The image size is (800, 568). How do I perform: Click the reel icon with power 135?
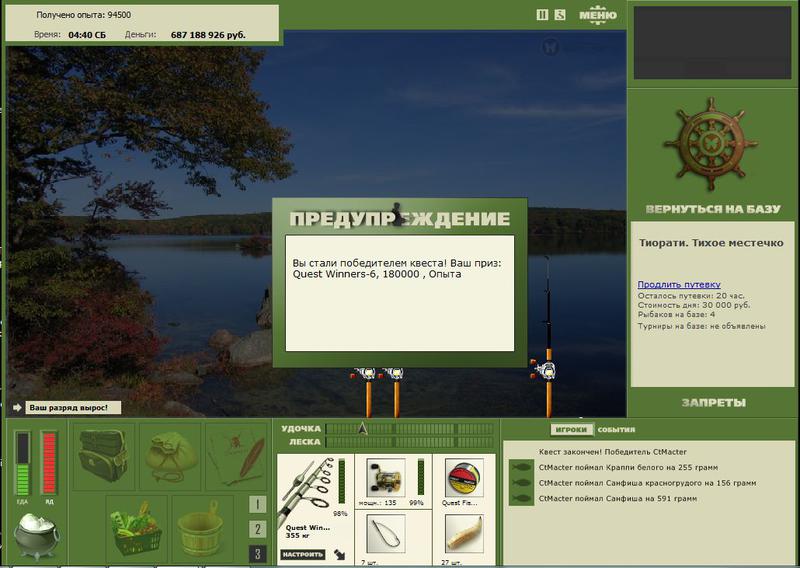coord(386,478)
